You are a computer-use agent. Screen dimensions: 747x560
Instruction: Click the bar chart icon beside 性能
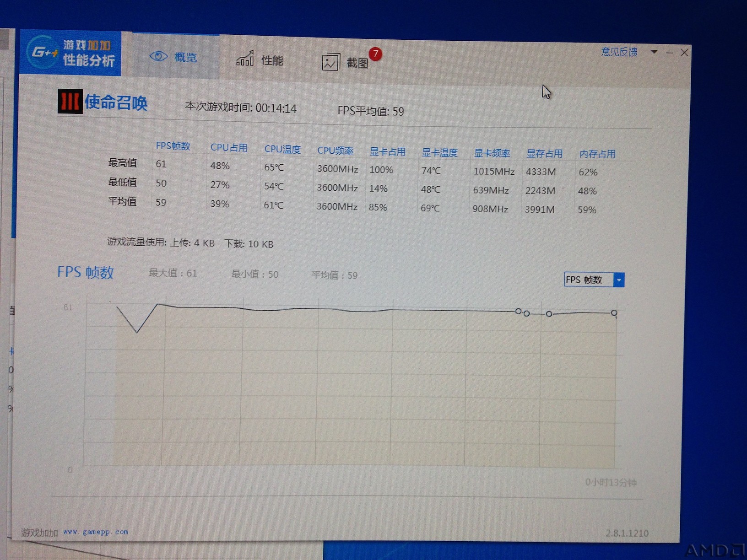245,59
